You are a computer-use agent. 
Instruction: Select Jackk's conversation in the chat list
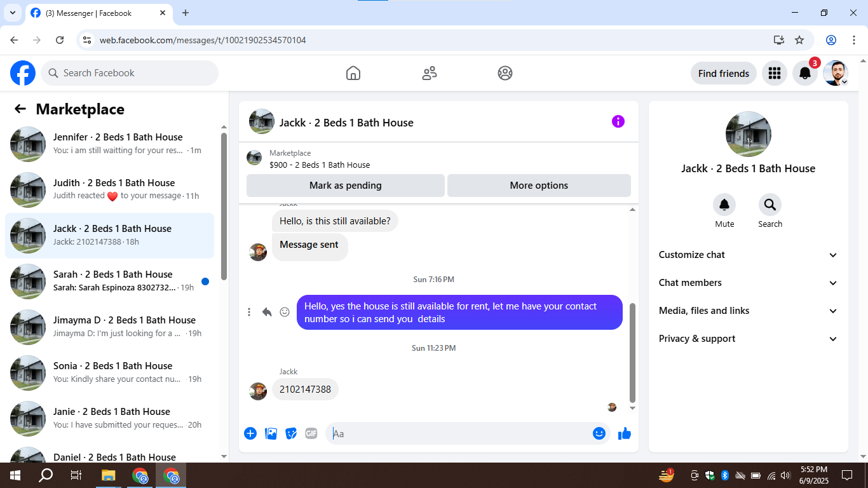tap(109, 236)
